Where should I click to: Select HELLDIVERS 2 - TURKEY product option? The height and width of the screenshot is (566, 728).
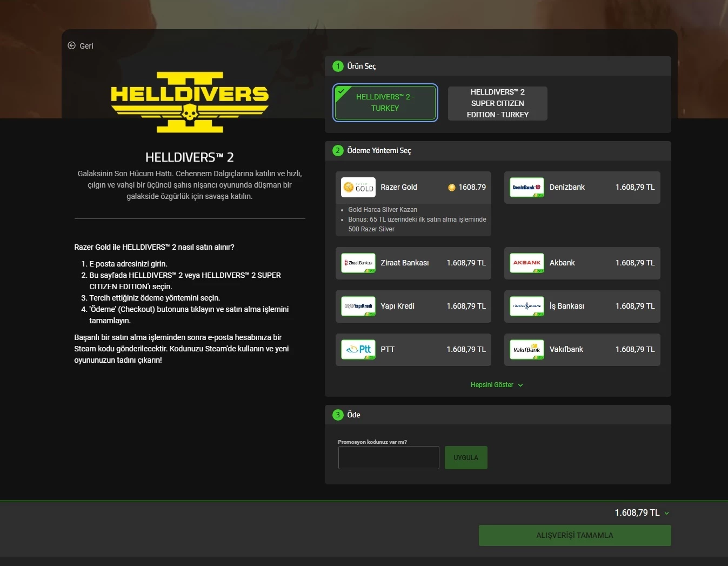point(385,103)
